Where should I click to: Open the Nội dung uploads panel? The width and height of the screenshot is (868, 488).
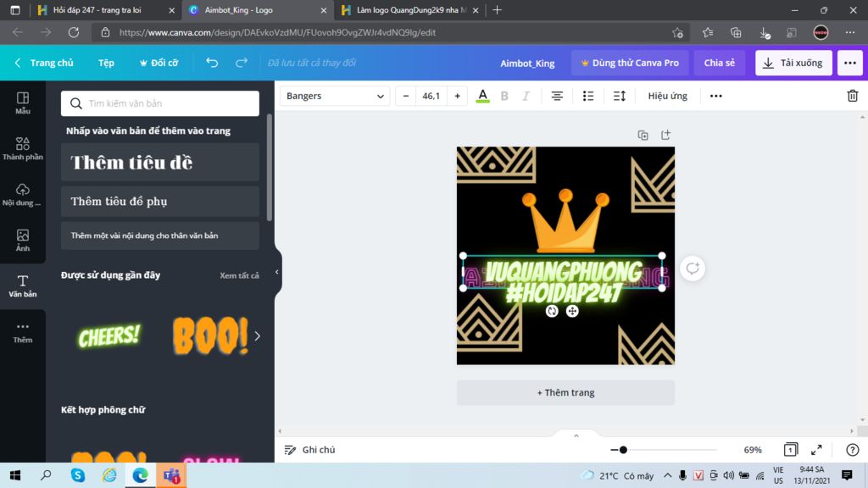pos(23,195)
